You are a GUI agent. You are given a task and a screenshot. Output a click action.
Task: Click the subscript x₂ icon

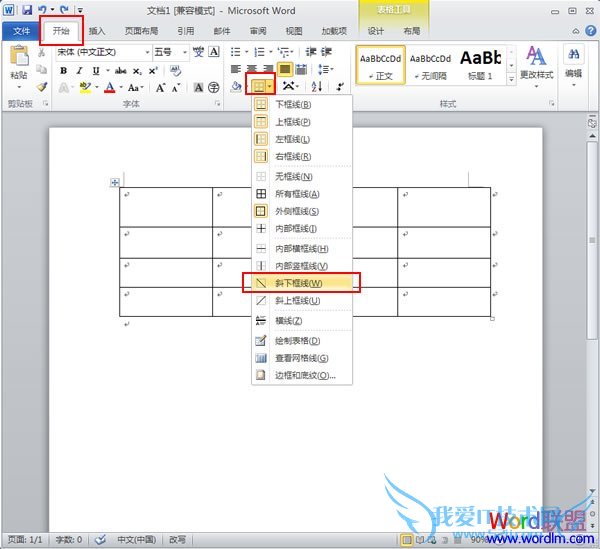(x=137, y=71)
